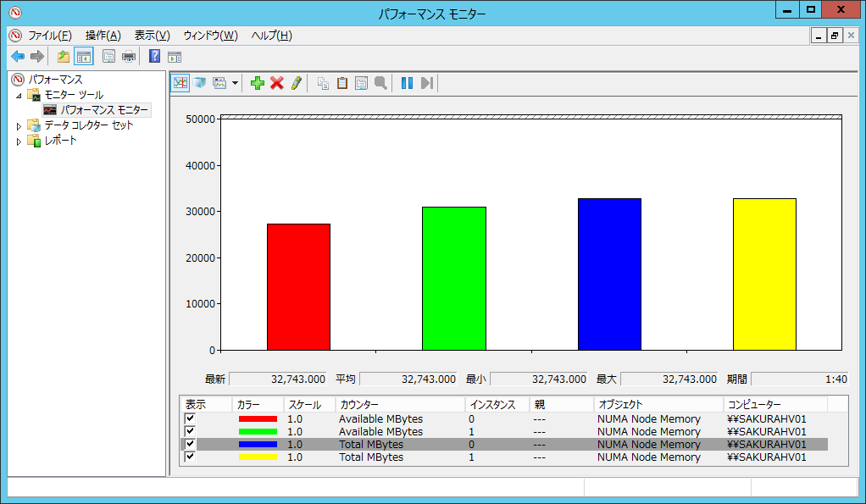Click the green plus Add Counters icon
This screenshot has width=866, height=504.
258,83
